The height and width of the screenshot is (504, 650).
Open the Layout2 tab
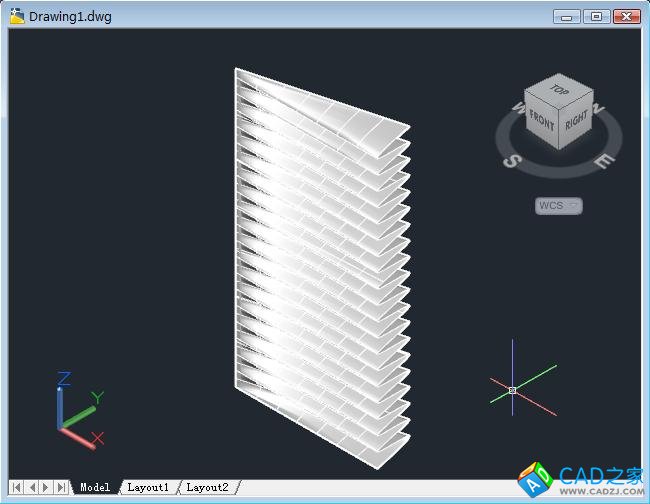pos(208,487)
